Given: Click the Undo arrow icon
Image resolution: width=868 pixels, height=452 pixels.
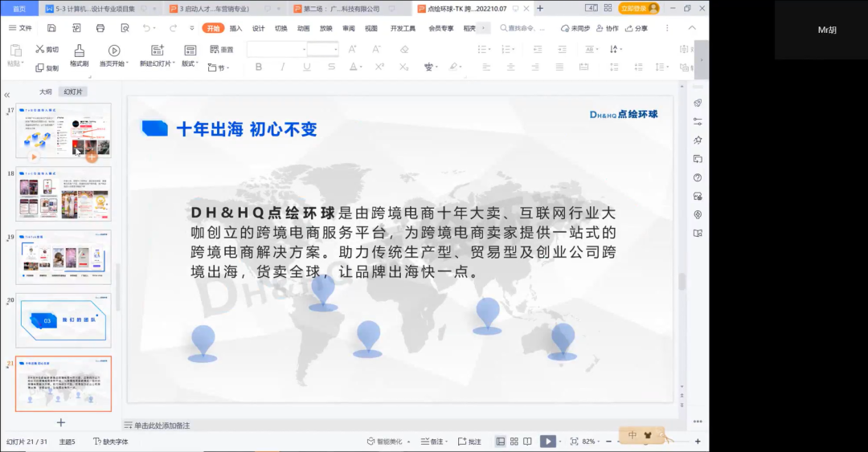Looking at the screenshot, I should (x=146, y=27).
